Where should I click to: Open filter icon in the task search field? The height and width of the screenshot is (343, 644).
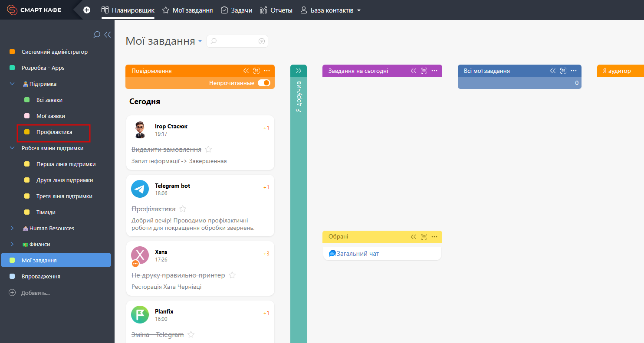(x=262, y=41)
